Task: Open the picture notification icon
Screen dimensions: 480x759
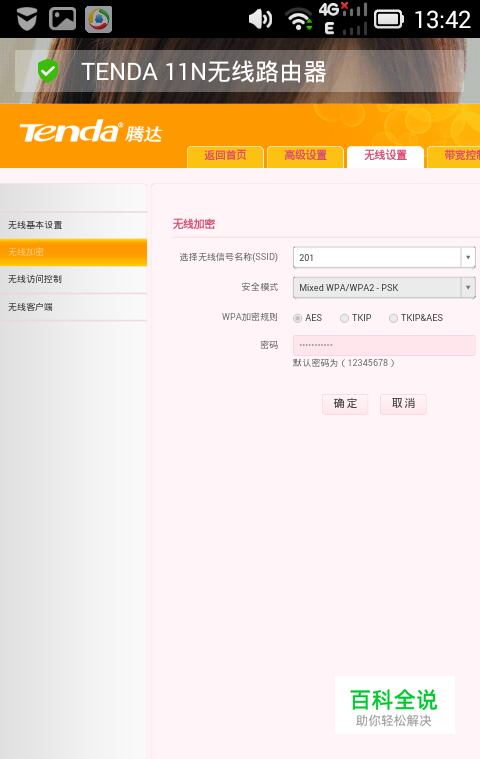Action: point(62,19)
